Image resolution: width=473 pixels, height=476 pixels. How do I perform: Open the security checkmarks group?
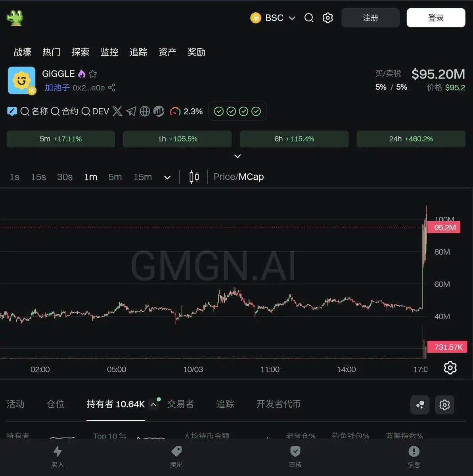(x=237, y=111)
